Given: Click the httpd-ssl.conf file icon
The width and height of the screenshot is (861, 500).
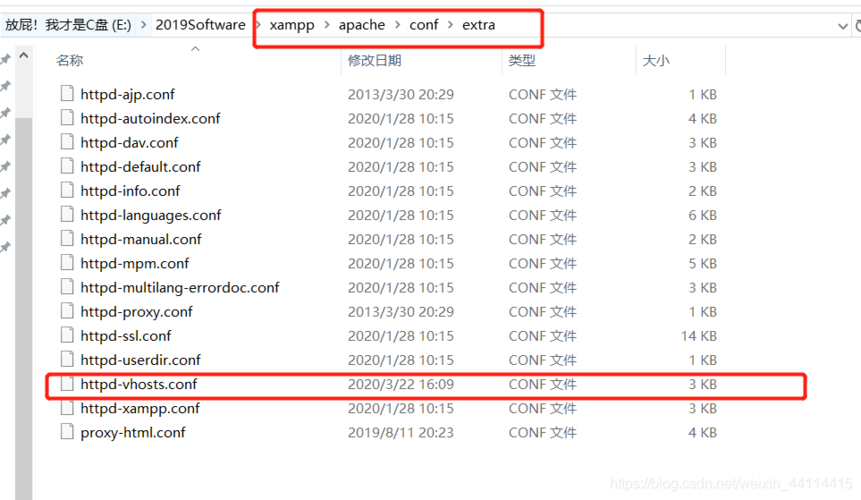Looking at the screenshot, I should pyautogui.click(x=67, y=336).
